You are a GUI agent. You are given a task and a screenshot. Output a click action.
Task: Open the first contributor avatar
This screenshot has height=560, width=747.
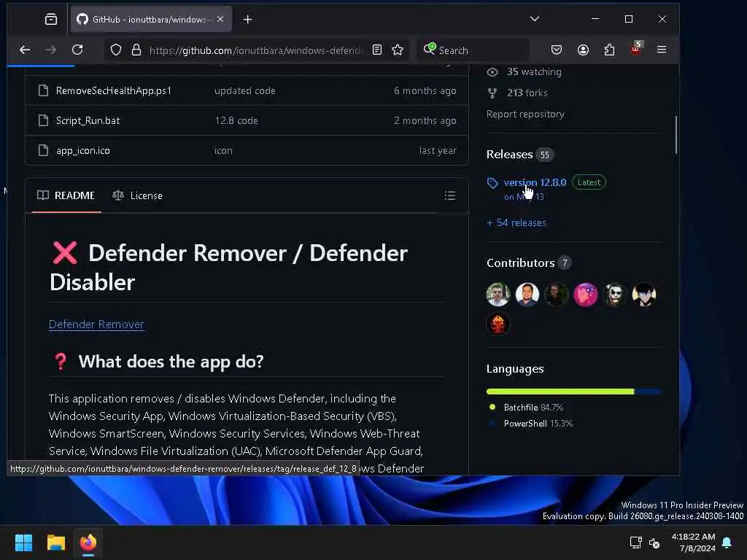coord(498,295)
